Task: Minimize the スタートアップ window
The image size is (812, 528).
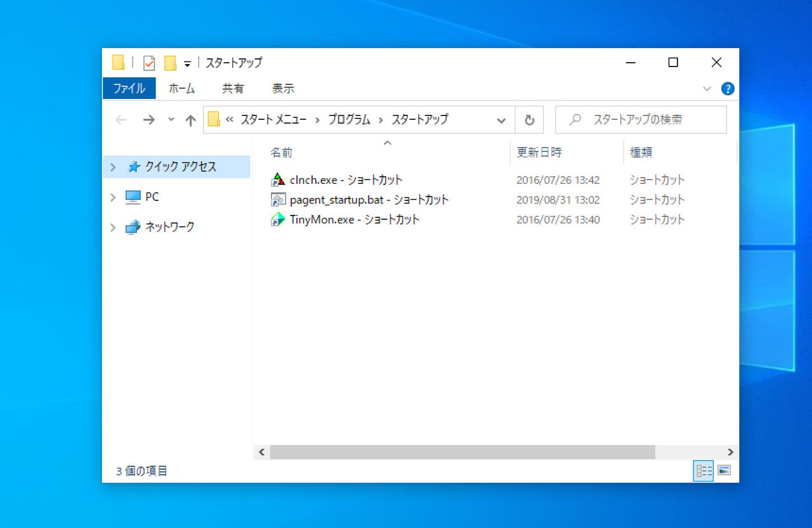Action: pos(631,63)
